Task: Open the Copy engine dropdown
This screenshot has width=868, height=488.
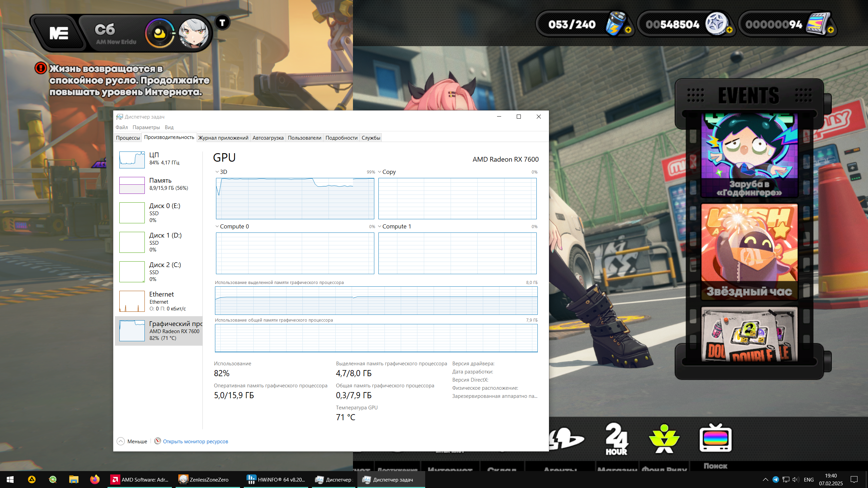Action: point(380,172)
